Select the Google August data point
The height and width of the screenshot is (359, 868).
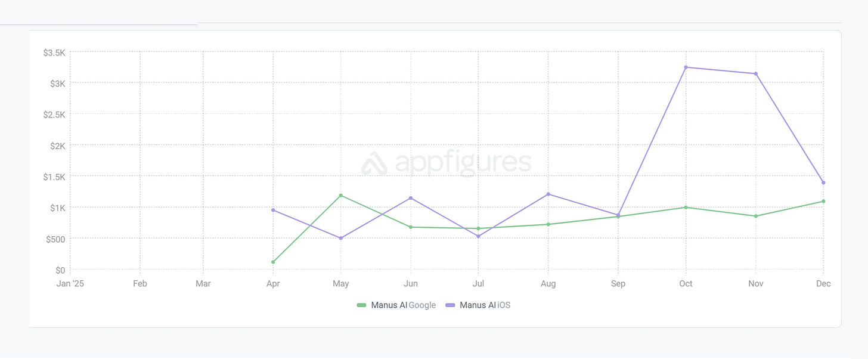548,224
